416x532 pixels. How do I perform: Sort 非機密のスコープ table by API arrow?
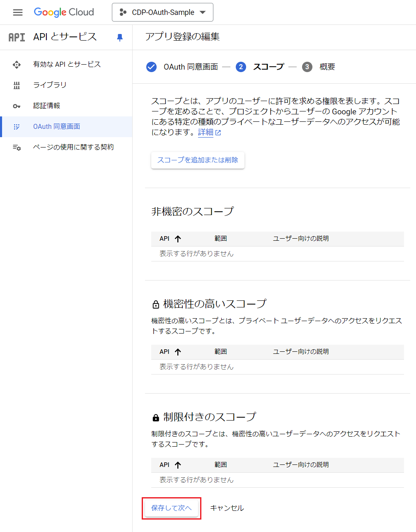point(178,239)
